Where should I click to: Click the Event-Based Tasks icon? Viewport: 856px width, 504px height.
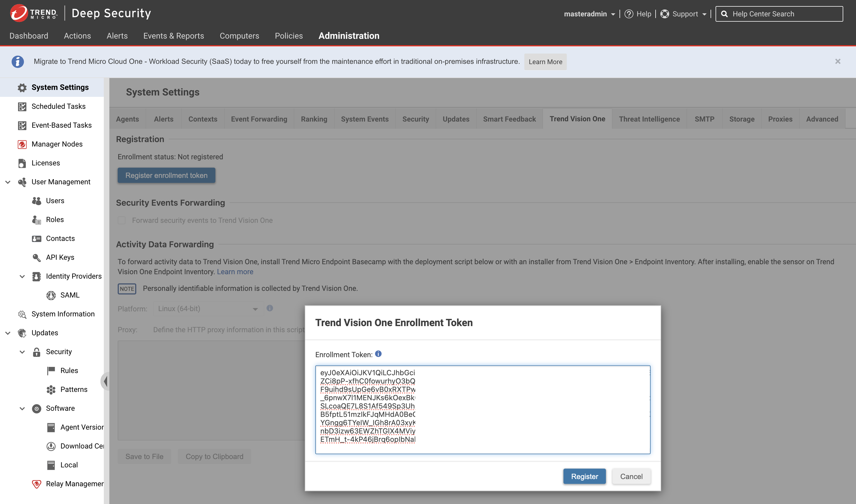(x=22, y=125)
